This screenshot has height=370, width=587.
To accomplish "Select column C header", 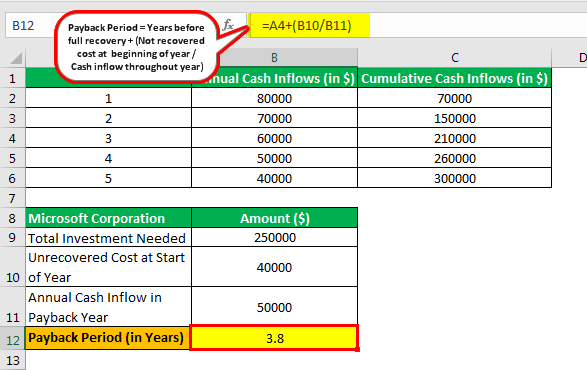I will [454, 58].
